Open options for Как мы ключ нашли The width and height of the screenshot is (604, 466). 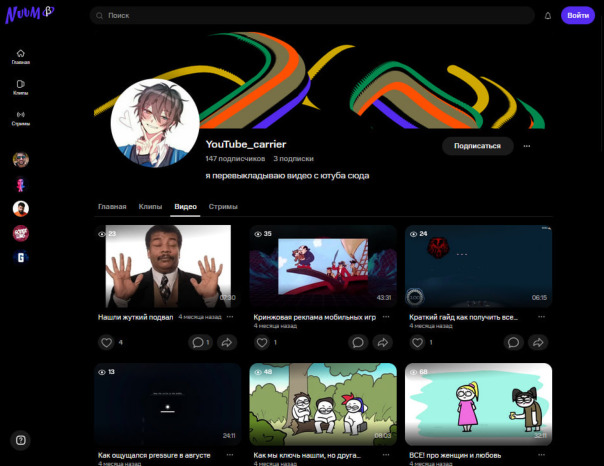[x=386, y=455]
